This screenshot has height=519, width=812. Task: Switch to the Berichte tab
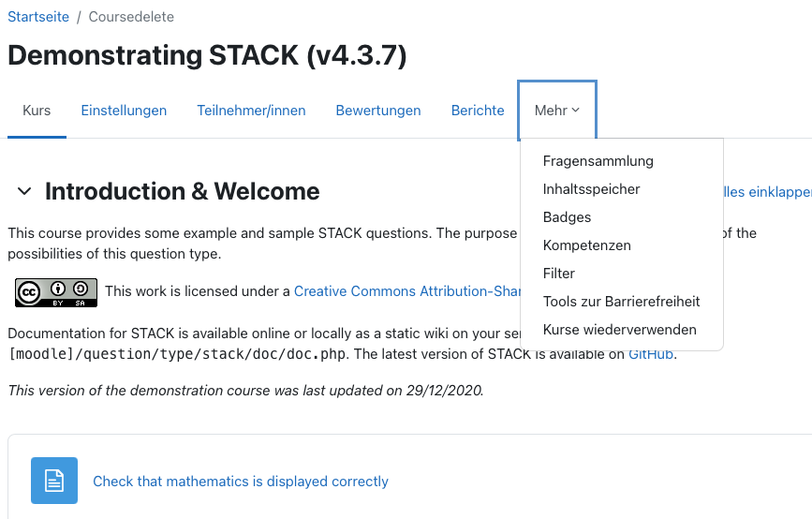tap(478, 111)
